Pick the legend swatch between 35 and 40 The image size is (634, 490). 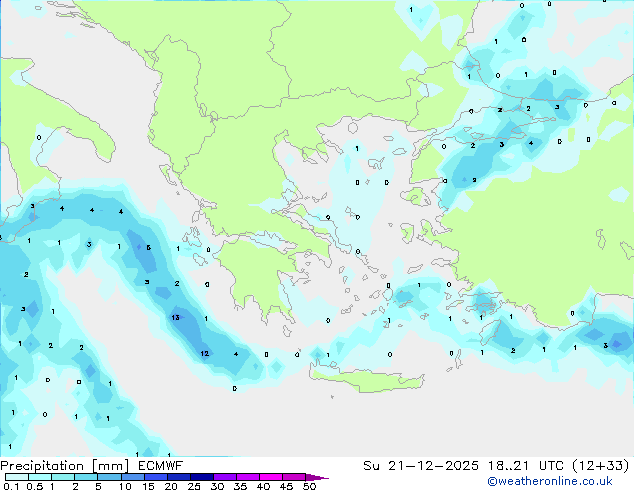(x=248, y=477)
